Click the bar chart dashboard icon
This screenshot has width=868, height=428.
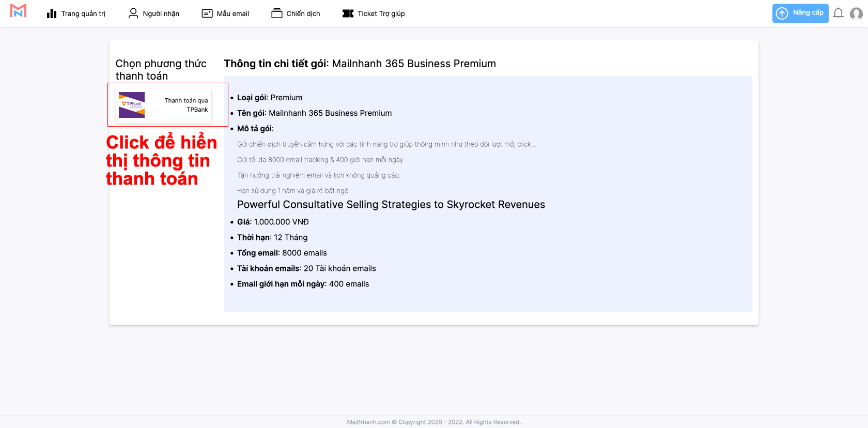point(52,13)
